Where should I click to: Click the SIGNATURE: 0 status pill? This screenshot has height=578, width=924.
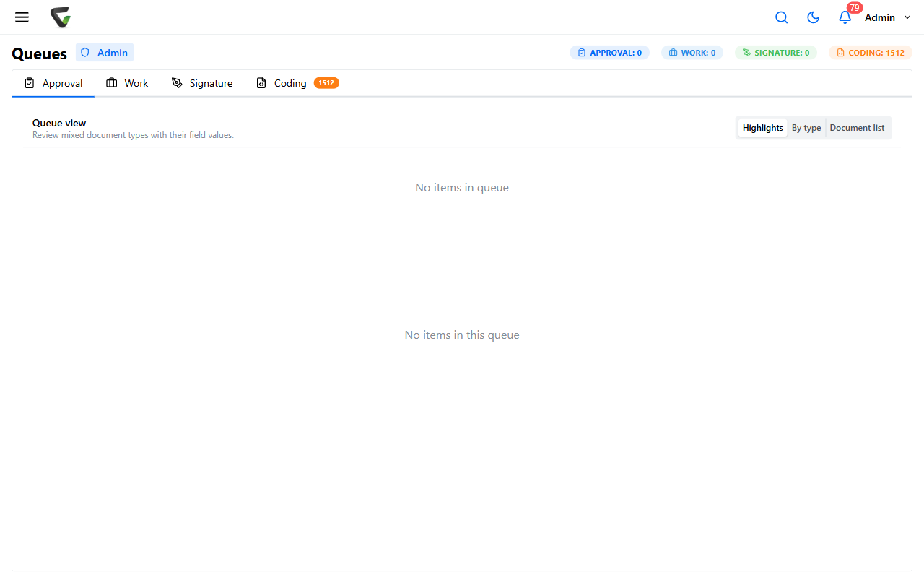pyautogui.click(x=776, y=53)
